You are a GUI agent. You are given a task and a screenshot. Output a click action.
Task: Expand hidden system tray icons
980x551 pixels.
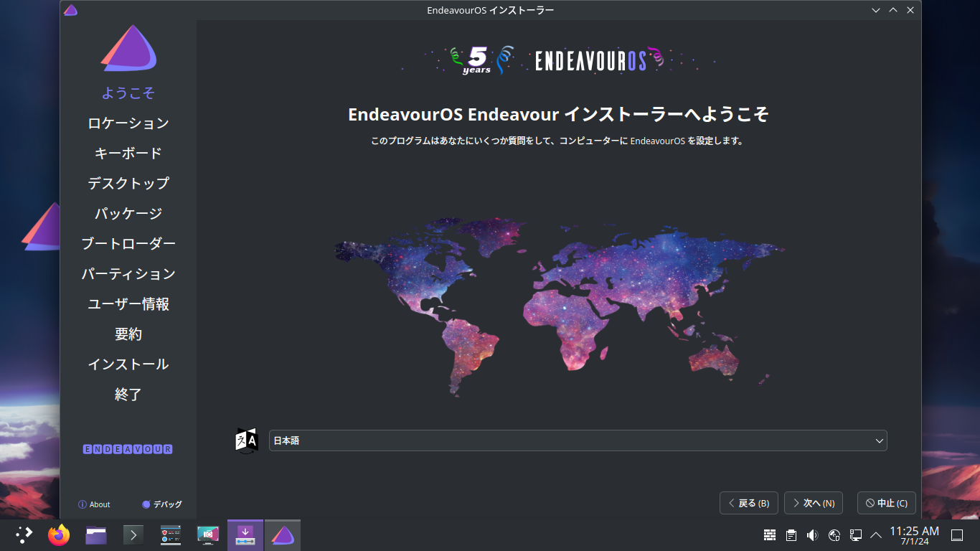[x=876, y=534]
